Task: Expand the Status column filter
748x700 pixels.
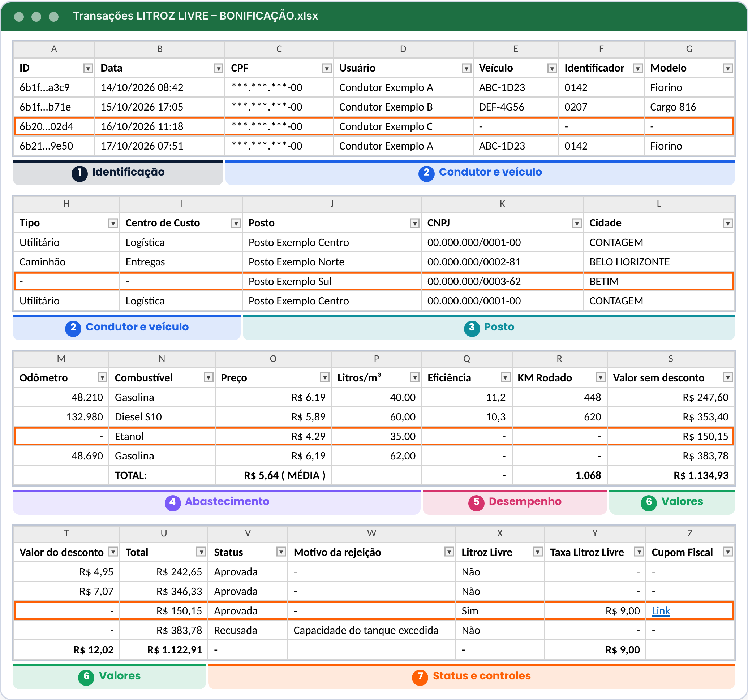Action: 281,552
